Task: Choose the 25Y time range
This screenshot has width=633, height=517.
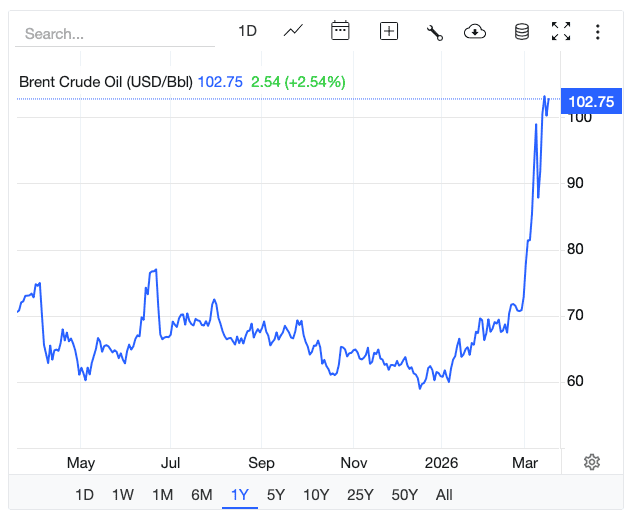Action: click(x=360, y=494)
